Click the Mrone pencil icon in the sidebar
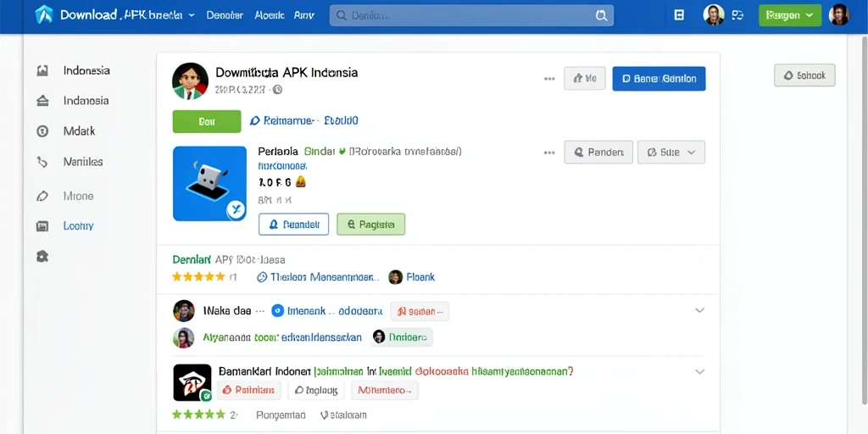Image resolution: width=868 pixels, height=434 pixels. 42,196
